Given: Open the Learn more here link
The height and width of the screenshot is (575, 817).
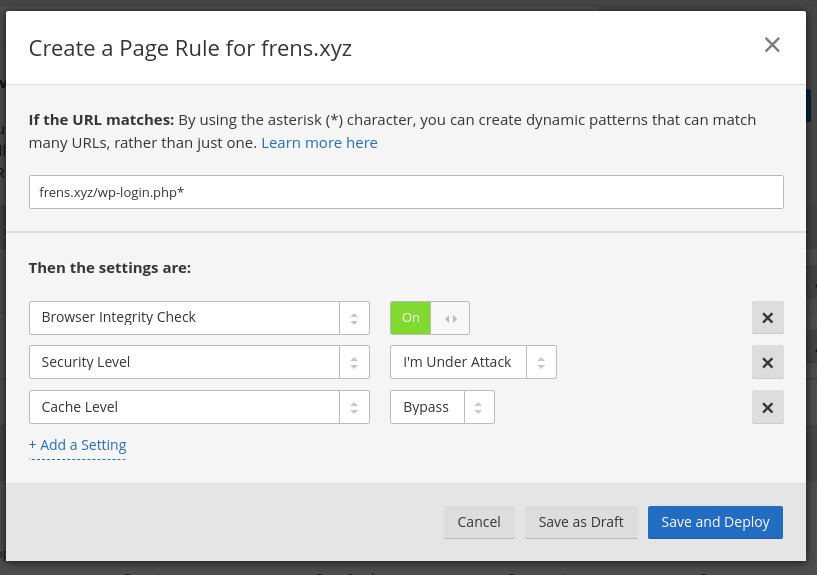Looking at the screenshot, I should click(319, 143).
